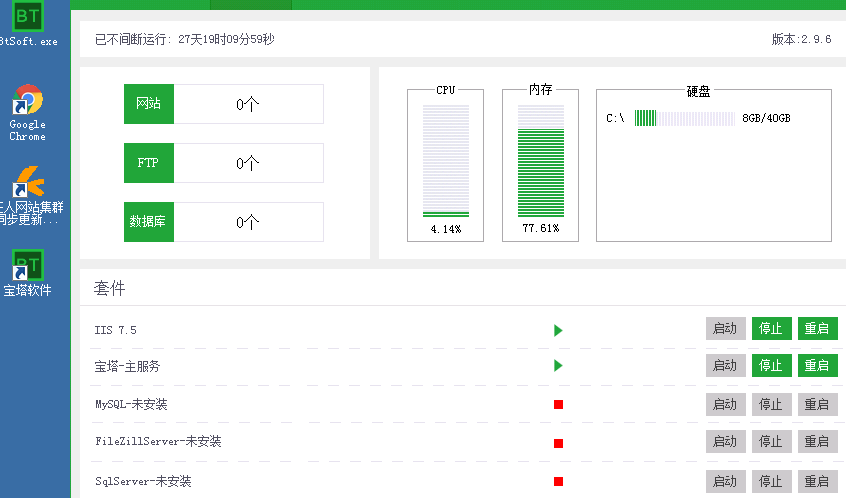This screenshot has width=846, height=498.
Task: Open the 数据库 count tile
Action: point(224,222)
